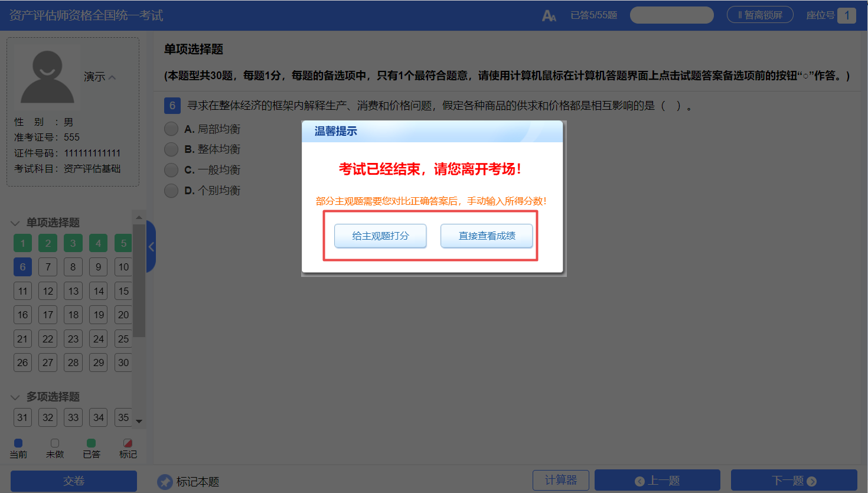Click the question list scrollbar down arrow
Image resolution: width=868 pixels, height=493 pixels.
(x=139, y=421)
